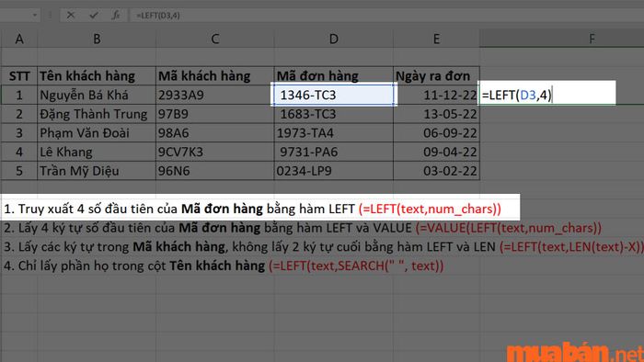The height and width of the screenshot is (362, 644).
Task: Select the cell 'Lê Khang'
Action: click(x=97, y=153)
